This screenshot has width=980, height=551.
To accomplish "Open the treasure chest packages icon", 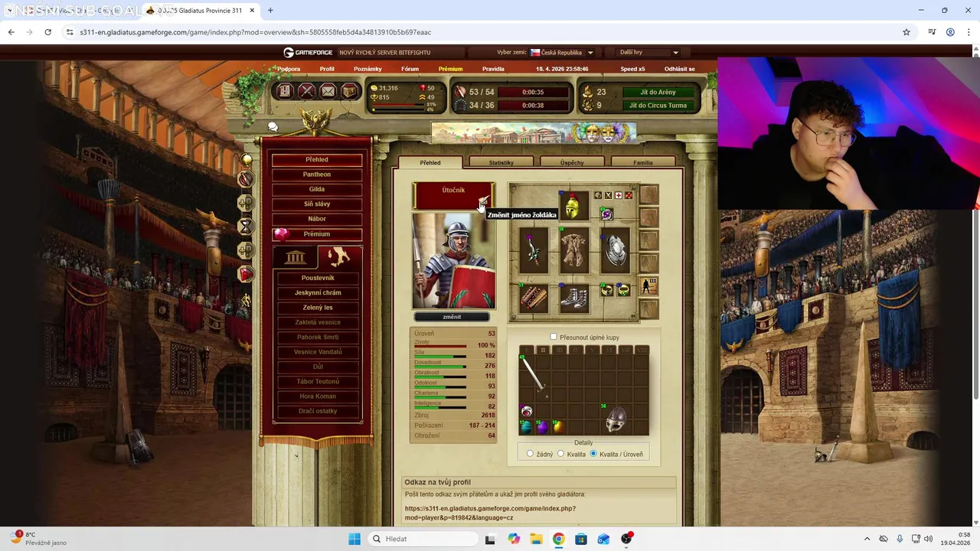I will [x=349, y=91].
